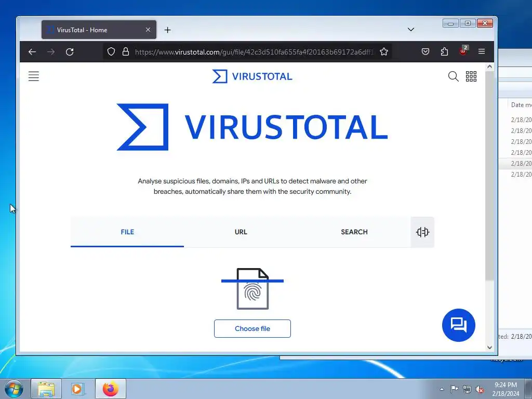Click the page scrollbar up arrow
This screenshot has height=399, width=532.
coord(489,67)
